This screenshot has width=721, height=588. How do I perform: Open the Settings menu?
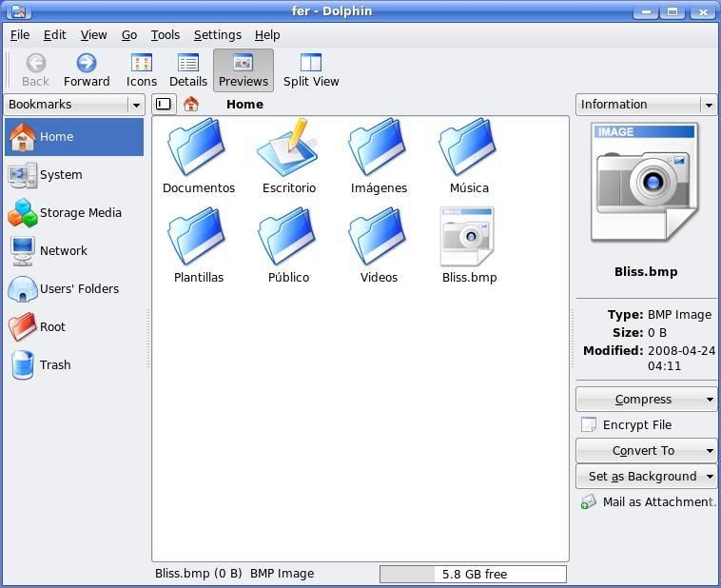pos(218,35)
